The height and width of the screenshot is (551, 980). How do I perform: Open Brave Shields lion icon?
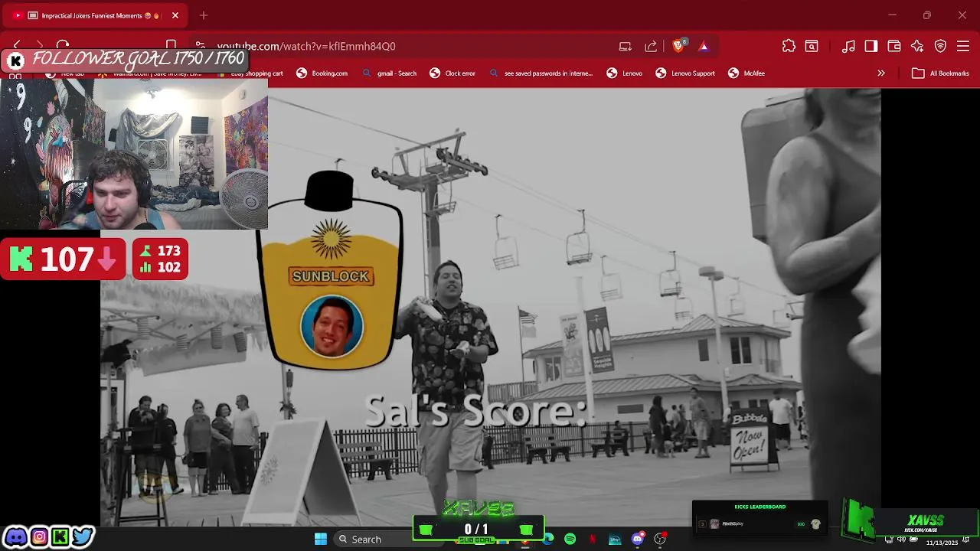pyautogui.click(x=678, y=46)
